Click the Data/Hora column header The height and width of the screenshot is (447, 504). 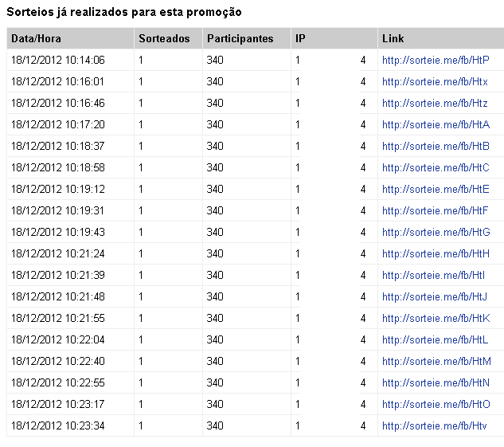(37, 38)
